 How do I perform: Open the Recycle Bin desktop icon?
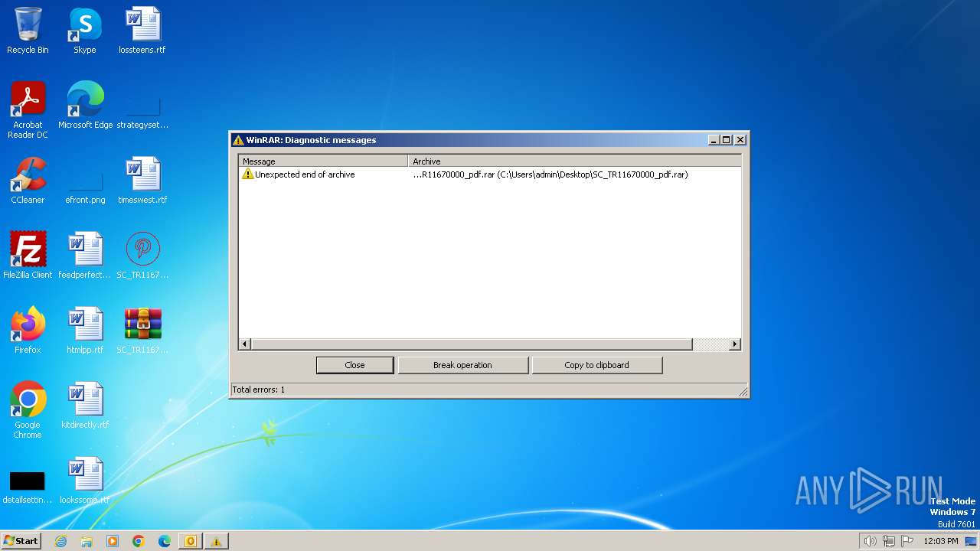pyautogui.click(x=28, y=31)
